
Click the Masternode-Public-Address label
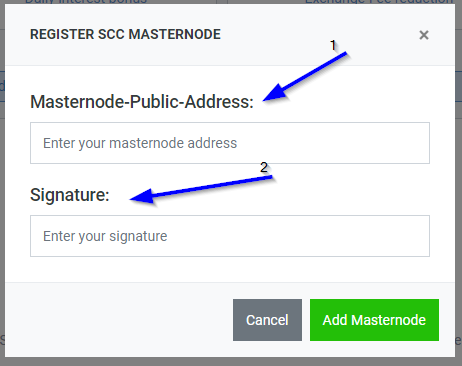point(142,102)
